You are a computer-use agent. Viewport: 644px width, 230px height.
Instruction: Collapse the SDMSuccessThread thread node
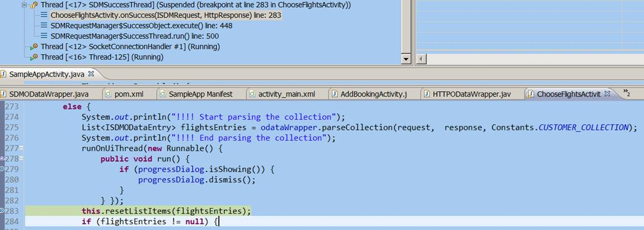tap(24, 5)
